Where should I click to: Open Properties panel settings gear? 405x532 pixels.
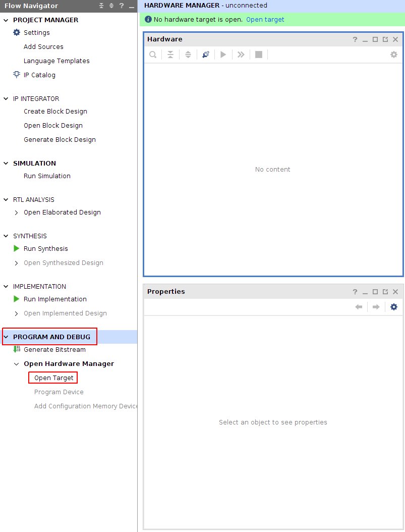click(x=394, y=307)
